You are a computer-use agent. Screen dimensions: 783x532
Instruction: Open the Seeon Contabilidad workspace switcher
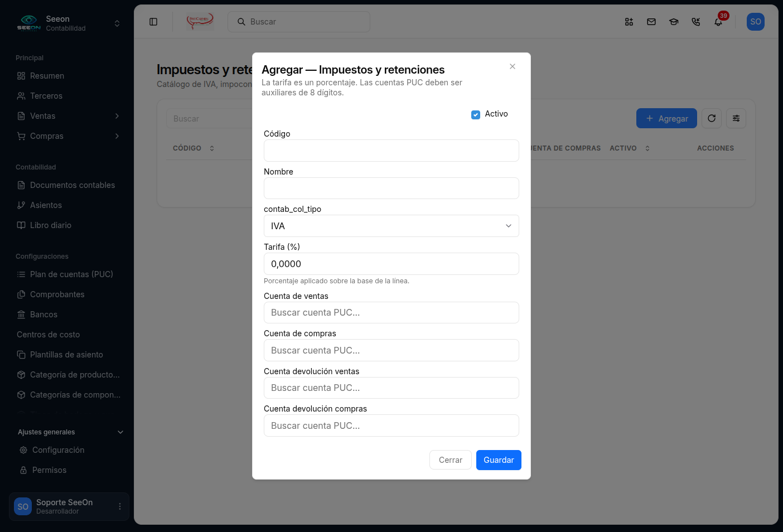(69, 23)
